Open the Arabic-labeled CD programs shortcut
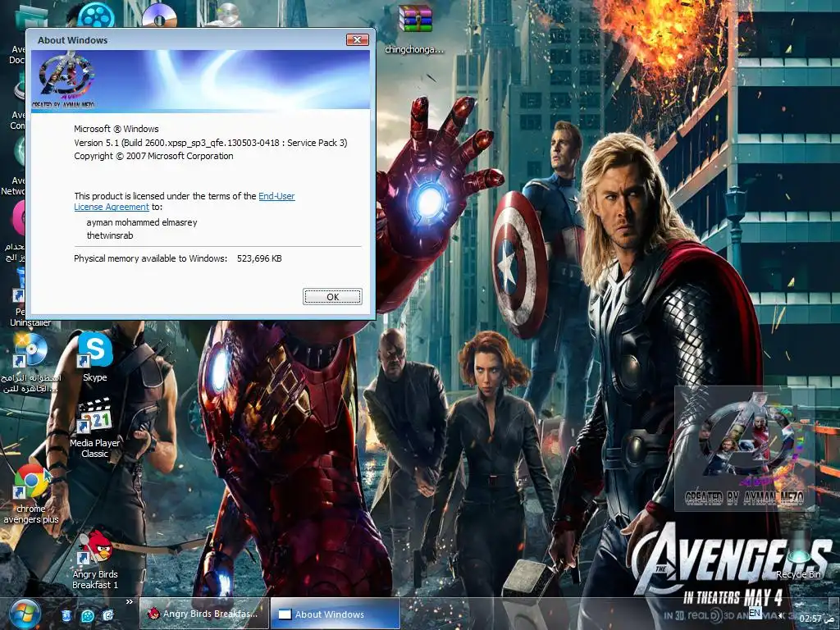This screenshot has width=840, height=630. coord(30,363)
